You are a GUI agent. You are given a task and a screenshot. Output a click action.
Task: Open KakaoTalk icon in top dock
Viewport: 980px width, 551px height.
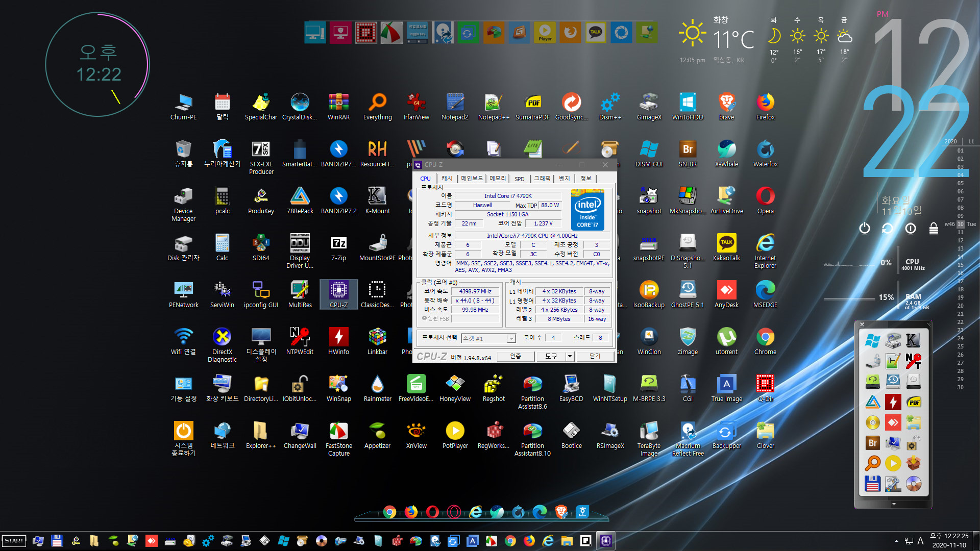596,33
